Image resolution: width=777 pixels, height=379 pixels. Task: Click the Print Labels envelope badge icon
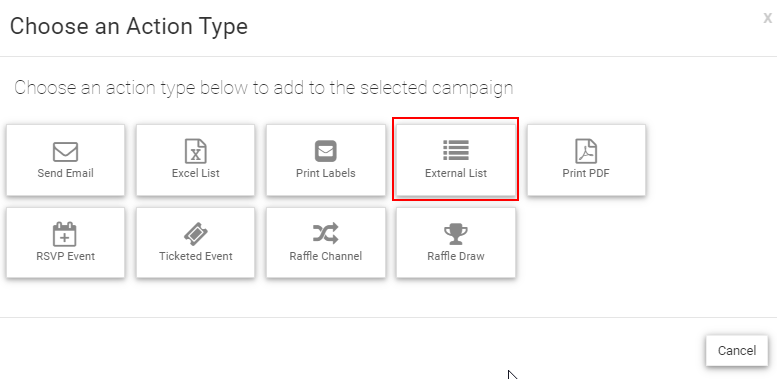tap(326, 151)
